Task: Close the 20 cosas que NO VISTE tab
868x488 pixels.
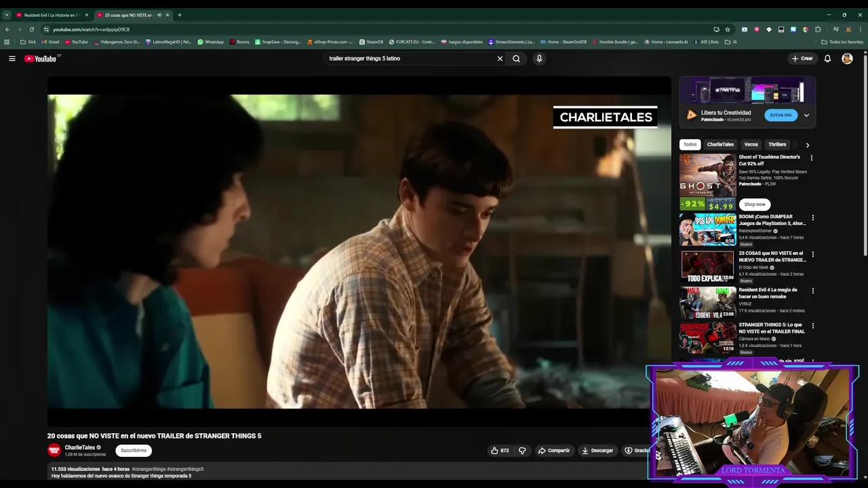Action: click(167, 15)
